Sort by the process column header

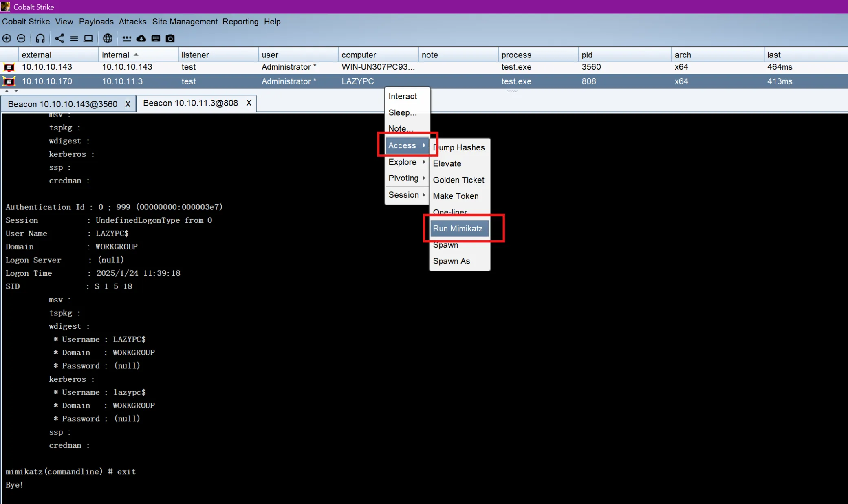click(538, 55)
